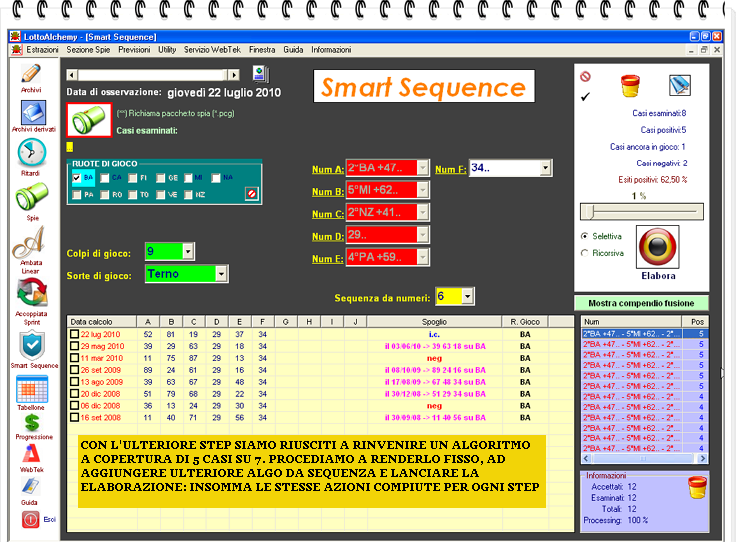Click the red no-entry icon in results panel
Viewport: 736px width, 542px height.
[x=585, y=76]
